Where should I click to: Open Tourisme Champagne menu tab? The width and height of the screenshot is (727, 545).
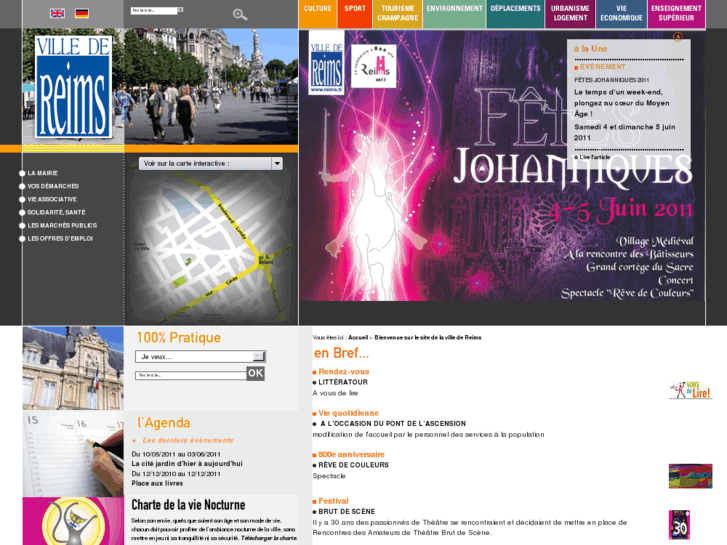397,14
